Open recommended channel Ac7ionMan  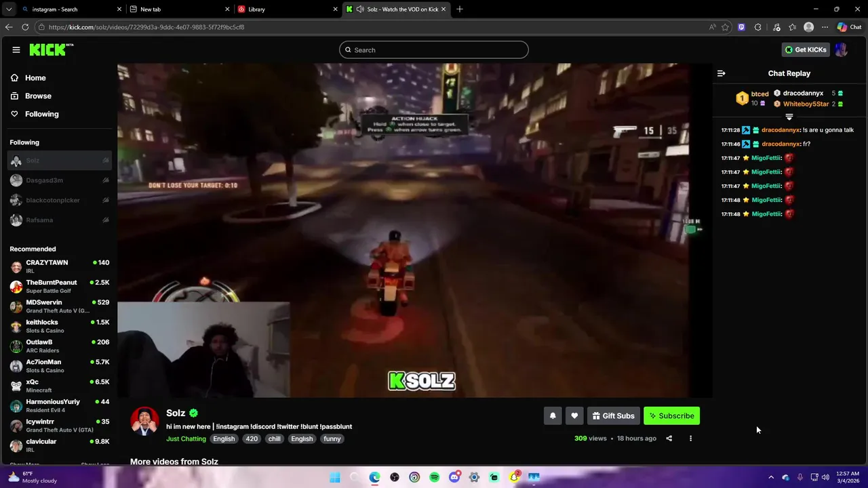[x=60, y=366]
